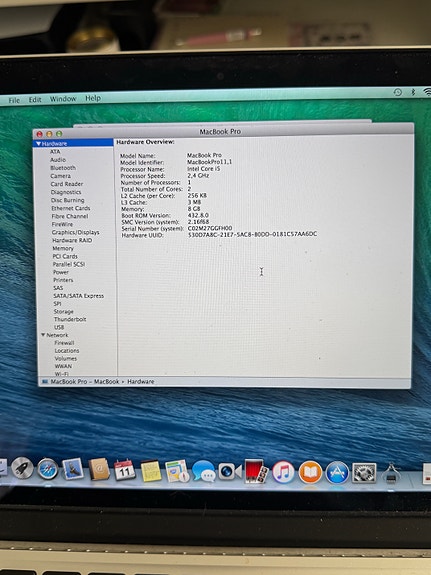Open the Help menu
This screenshot has height=575, width=431.
coord(93,98)
